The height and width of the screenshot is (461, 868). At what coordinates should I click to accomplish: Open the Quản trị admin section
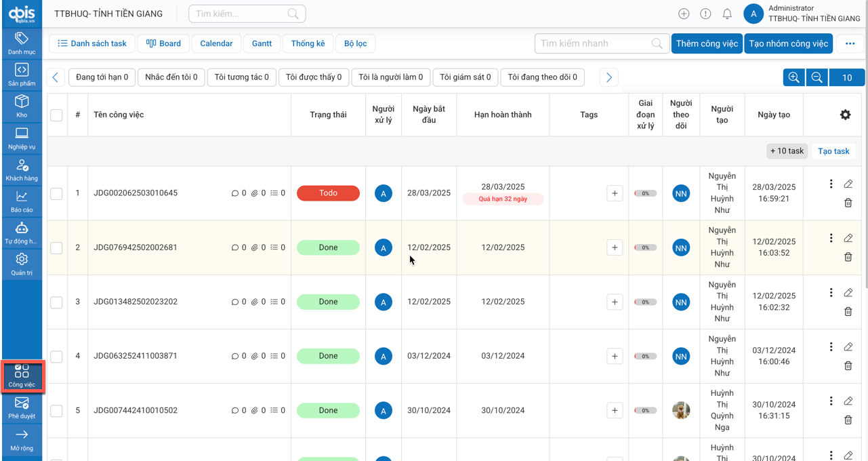tap(22, 264)
